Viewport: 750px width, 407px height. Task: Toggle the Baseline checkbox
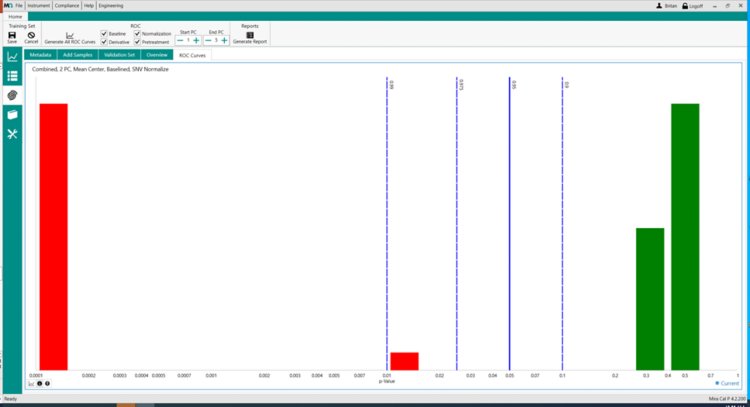click(x=104, y=33)
